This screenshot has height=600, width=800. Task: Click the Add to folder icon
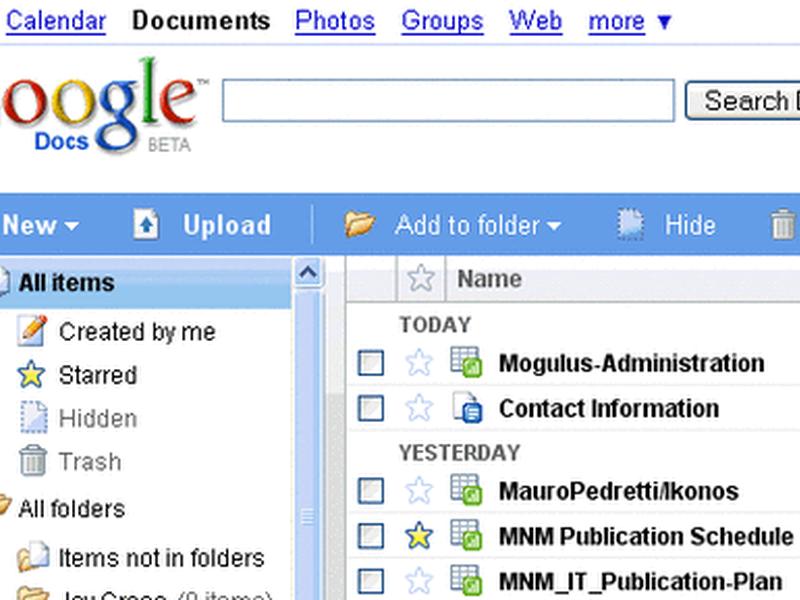pos(360,224)
